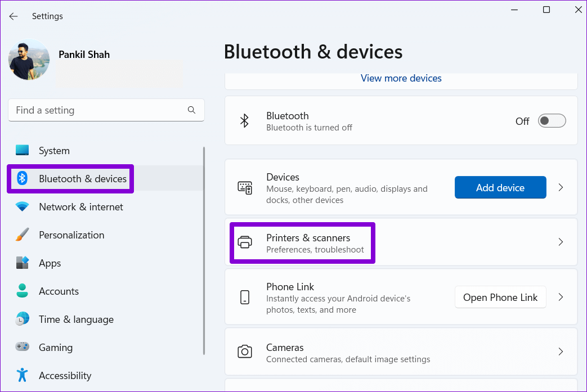Viewport: 587px width, 392px height.
Task: Expand the Phone Link row chevron
Action: tap(561, 298)
